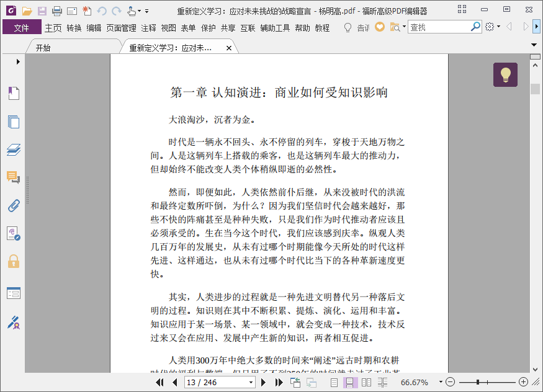This screenshot has height=392, width=543.
Task: Select facing two-page view mode
Action: (366, 382)
